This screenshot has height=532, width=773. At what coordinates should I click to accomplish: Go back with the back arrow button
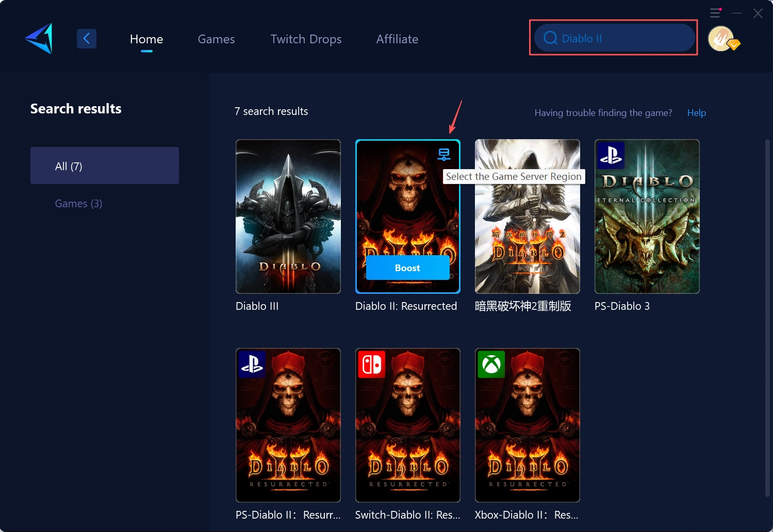click(x=87, y=38)
